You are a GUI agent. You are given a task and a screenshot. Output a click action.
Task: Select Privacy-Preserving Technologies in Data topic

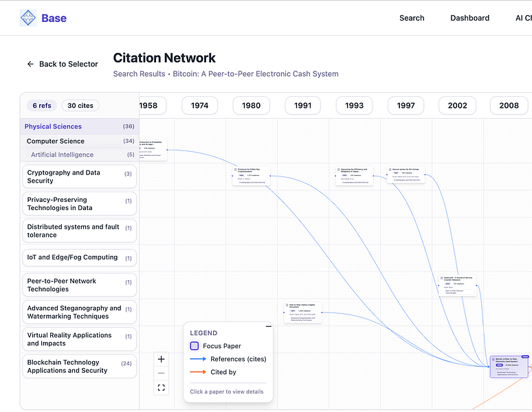point(80,204)
